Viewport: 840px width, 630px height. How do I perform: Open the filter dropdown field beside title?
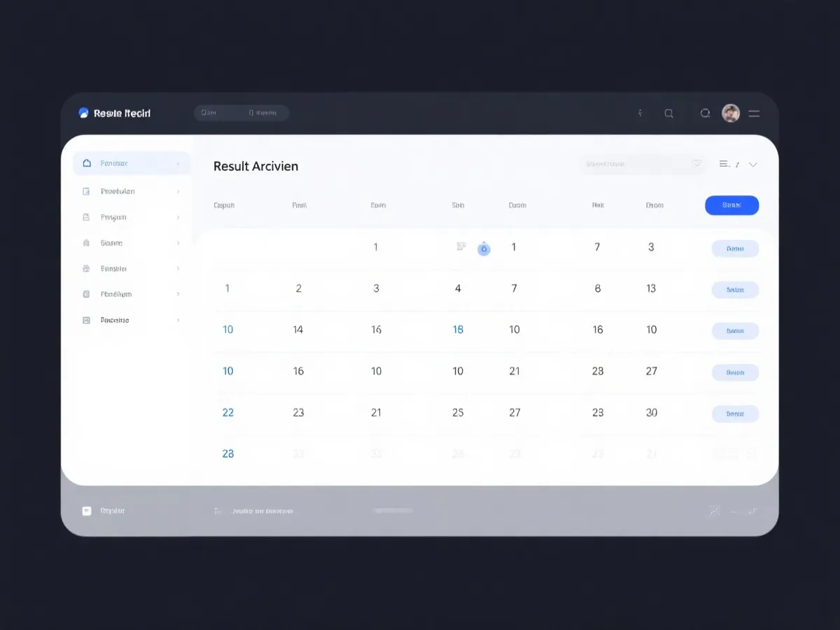coord(642,164)
